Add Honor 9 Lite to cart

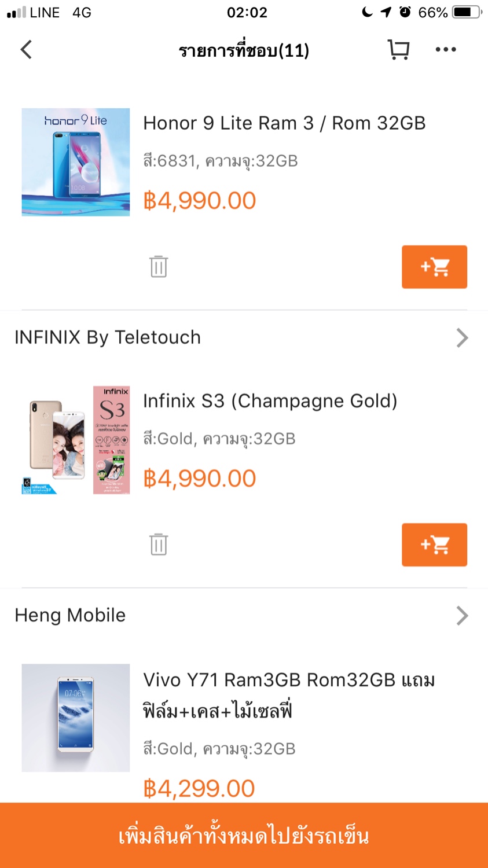pos(434,267)
